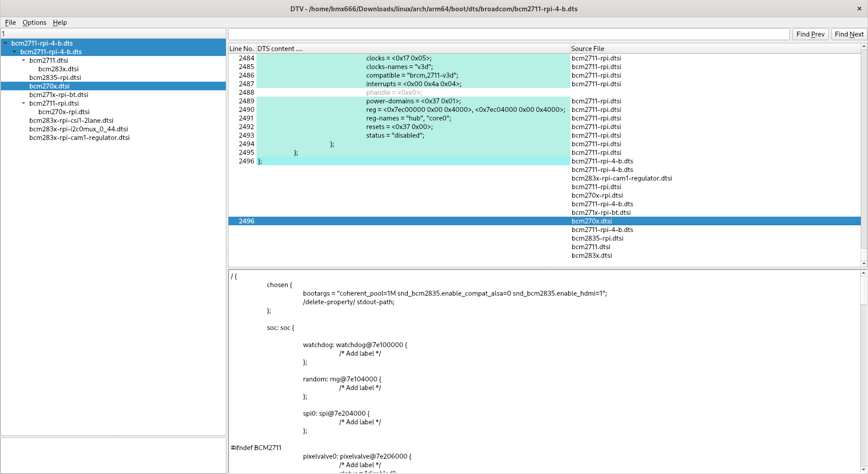Viewport: 868px width, 474px height.
Task: Open the File menu
Action: coord(10,23)
